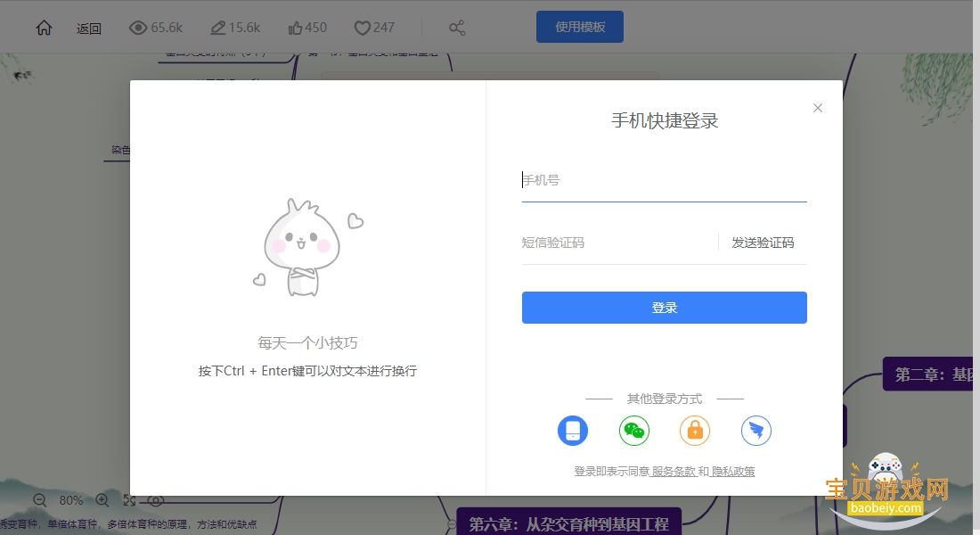Focus the 短信验证码 input field
980x535 pixels.
pyautogui.click(x=619, y=243)
